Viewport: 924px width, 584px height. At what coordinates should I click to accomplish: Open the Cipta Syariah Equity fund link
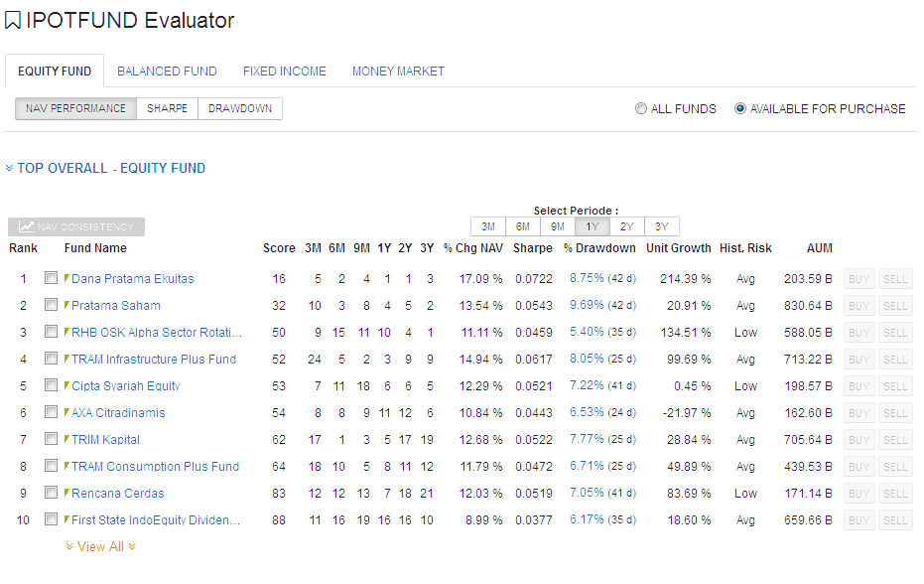point(125,385)
